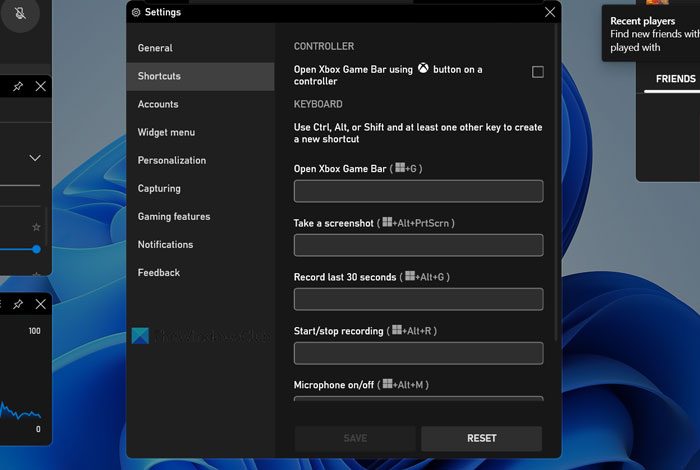
Task: Open Feedback section
Action: (x=200, y=273)
